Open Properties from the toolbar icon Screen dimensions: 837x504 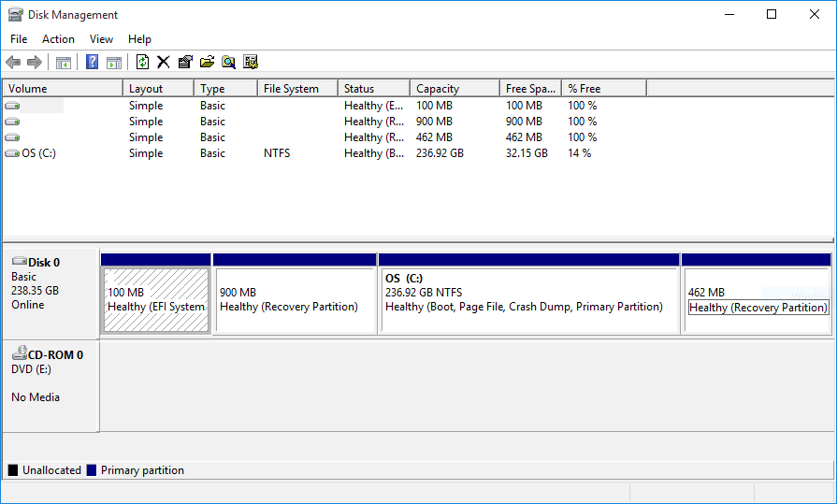tap(185, 63)
